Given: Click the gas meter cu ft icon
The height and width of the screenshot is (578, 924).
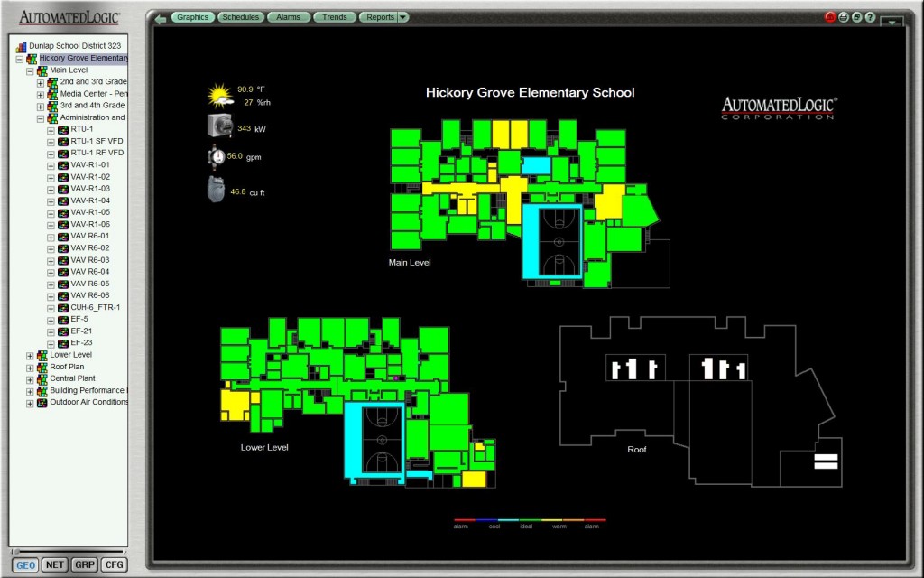Looking at the screenshot, I should 217,190.
